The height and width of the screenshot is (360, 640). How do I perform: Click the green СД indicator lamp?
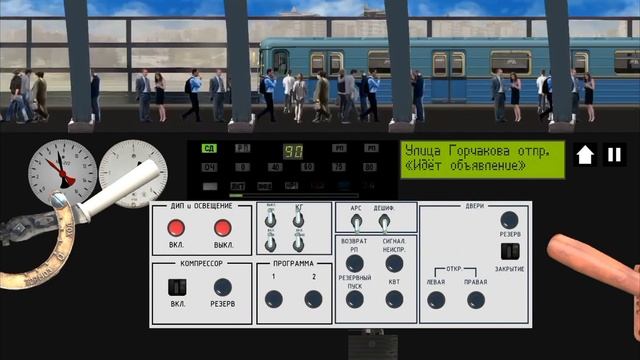point(209,148)
